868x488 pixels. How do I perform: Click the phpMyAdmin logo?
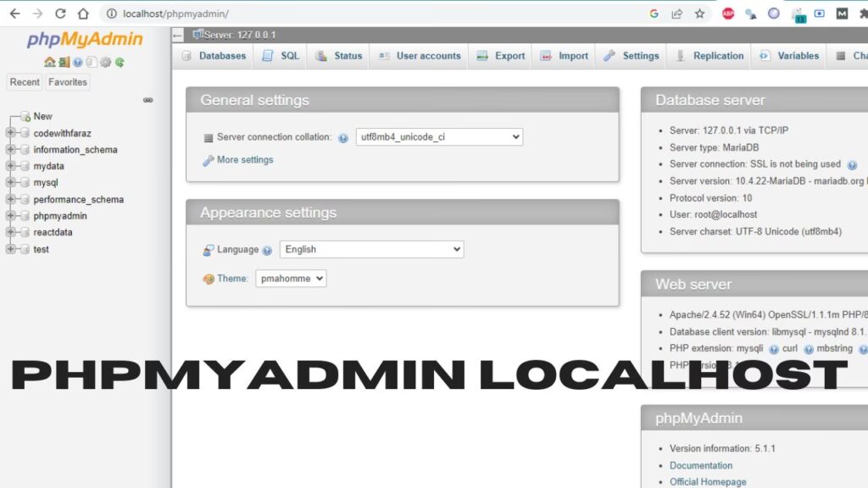click(85, 39)
